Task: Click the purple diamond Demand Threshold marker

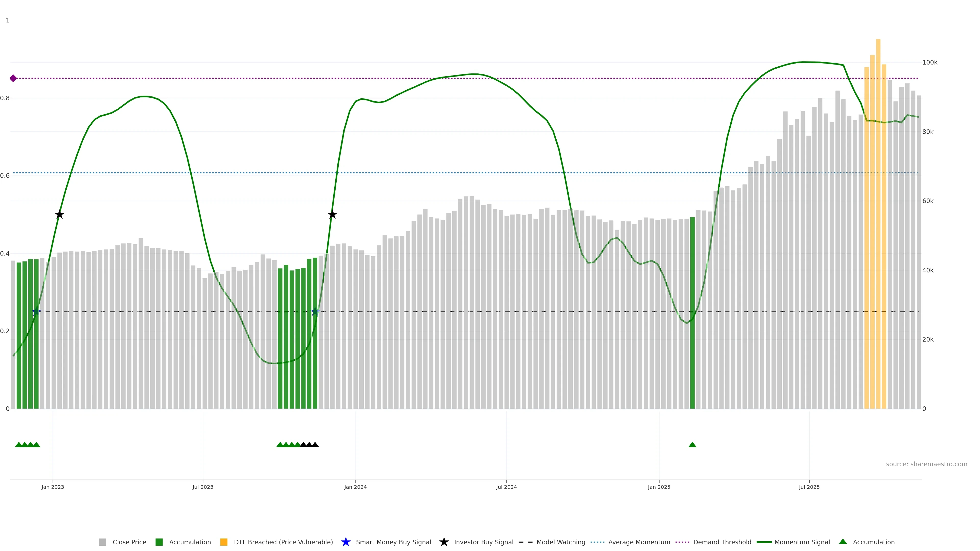Action: [x=13, y=78]
